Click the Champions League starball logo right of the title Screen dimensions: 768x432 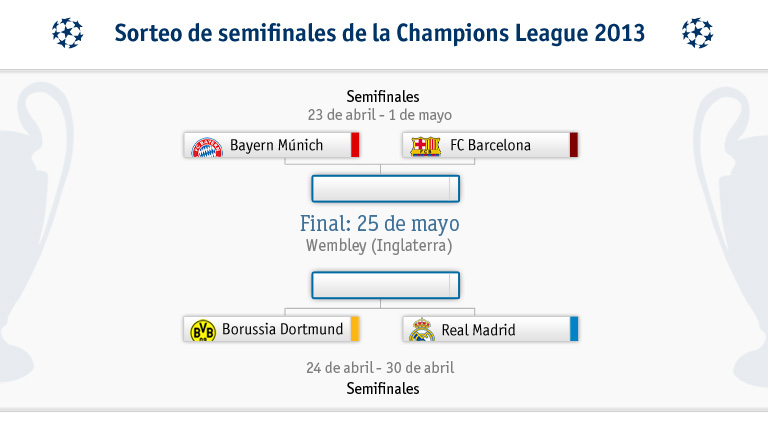[x=697, y=33]
